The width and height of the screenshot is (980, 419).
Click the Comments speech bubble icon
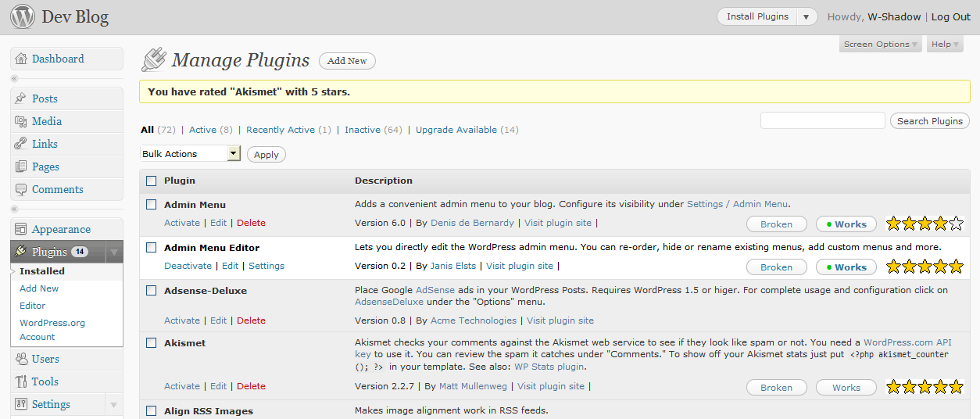pyautogui.click(x=21, y=189)
